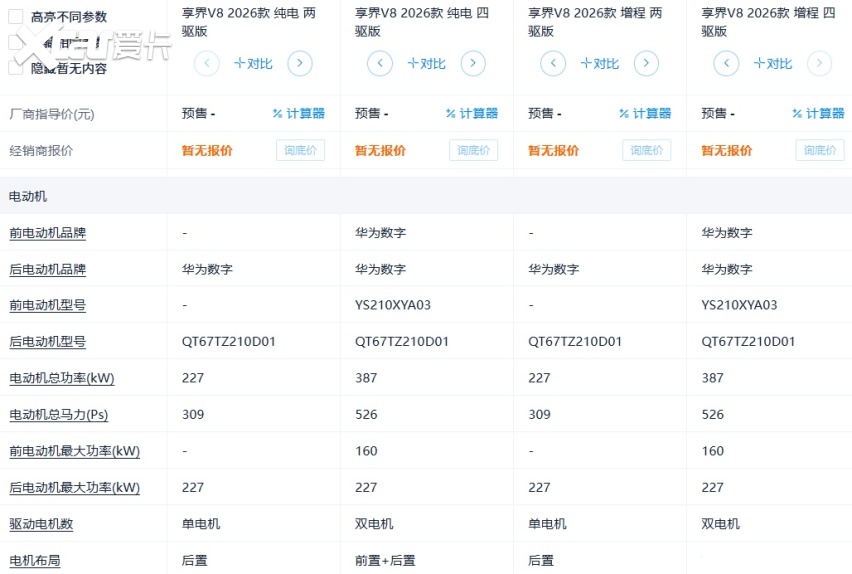Open the 后电动机型号 parameter link

pyautogui.click(x=48, y=341)
